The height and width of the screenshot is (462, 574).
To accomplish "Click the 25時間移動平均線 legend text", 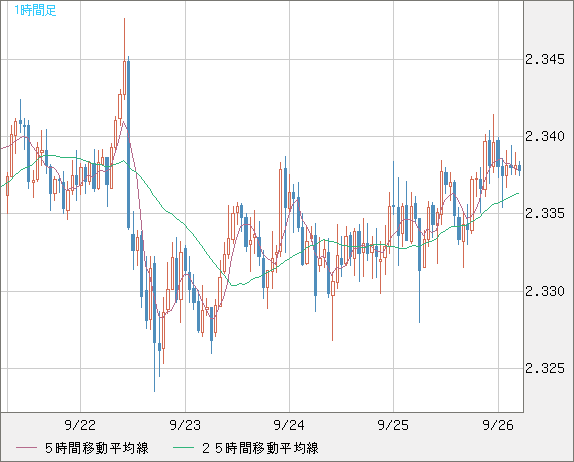I will [260, 448].
